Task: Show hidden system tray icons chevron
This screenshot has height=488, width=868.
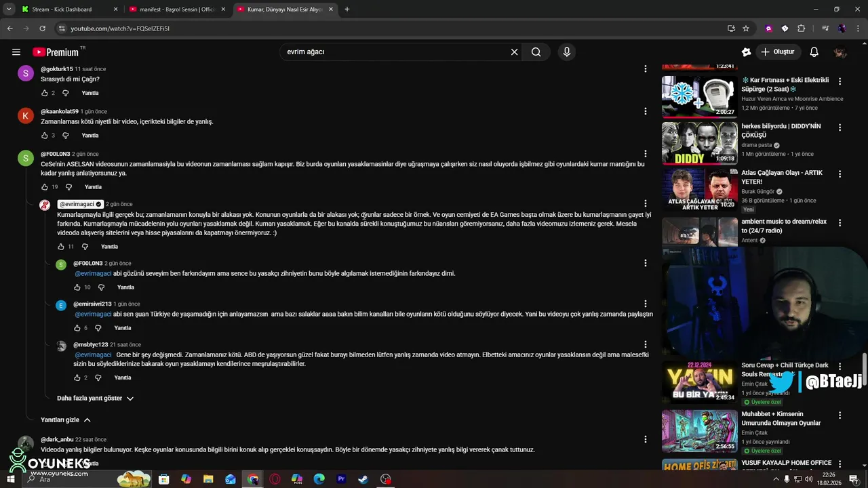Action: 776,479
